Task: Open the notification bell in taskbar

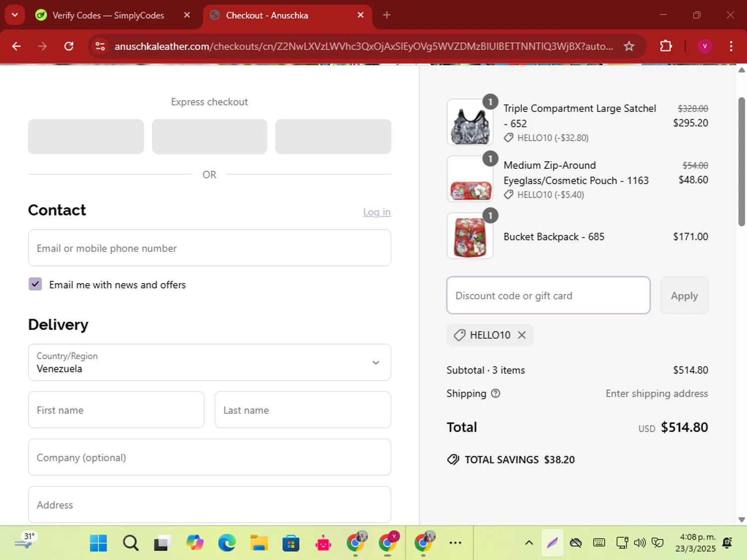Action: click(x=727, y=543)
